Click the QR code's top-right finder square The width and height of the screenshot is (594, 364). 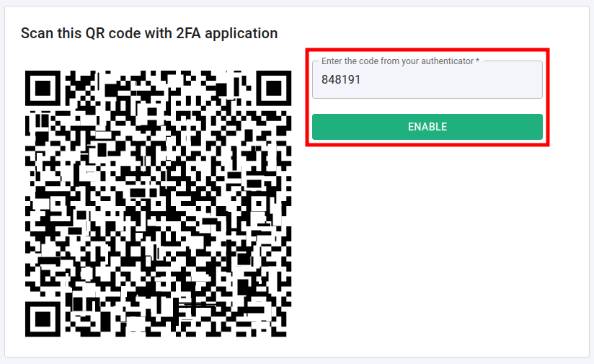pyautogui.click(x=274, y=89)
